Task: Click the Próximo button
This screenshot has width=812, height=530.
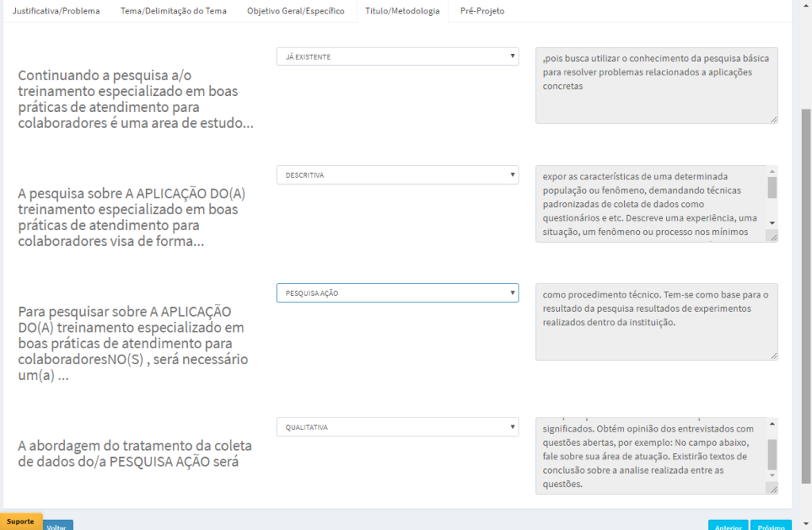Action: (x=770, y=526)
